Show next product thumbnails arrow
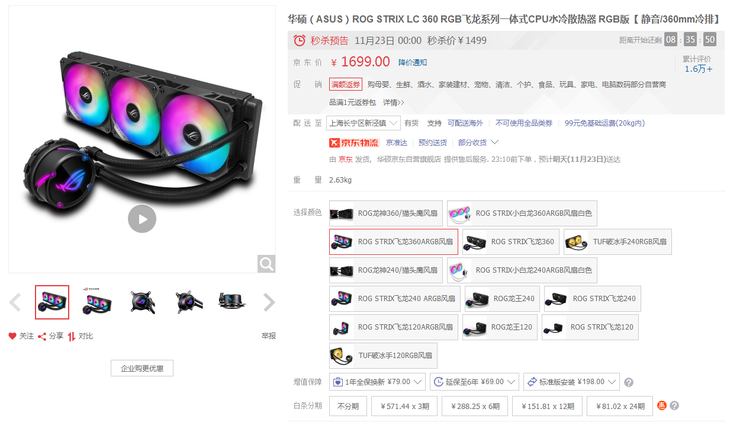Screen dimensions: 730x425 [x=269, y=303]
